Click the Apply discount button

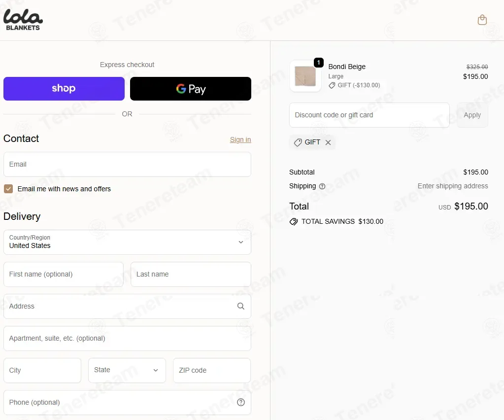coord(472,115)
